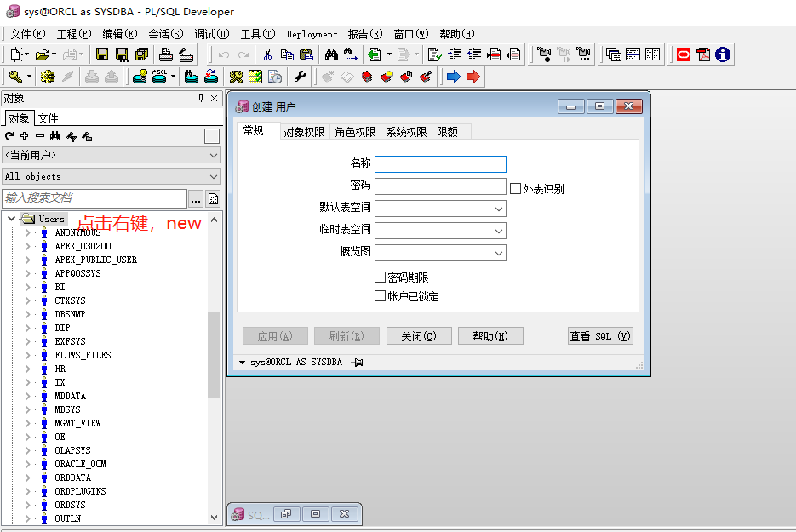Image resolution: width=796 pixels, height=532 pixels.
Task: Click the Open folder toolbar icon
Action: point(42,54)
